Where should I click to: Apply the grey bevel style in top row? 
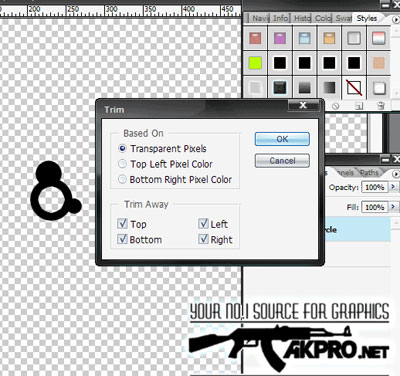354,38
